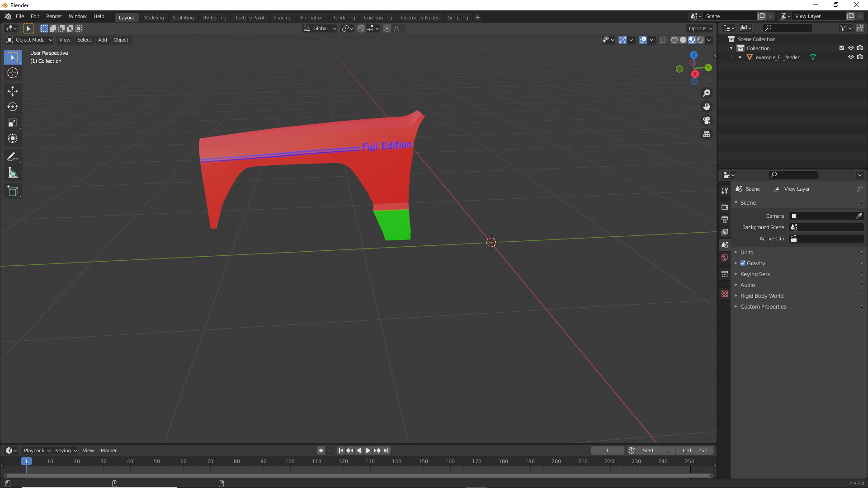Switch perspective/orthographic grid icon
Screen dimensions: 868x488
(707, 134)
